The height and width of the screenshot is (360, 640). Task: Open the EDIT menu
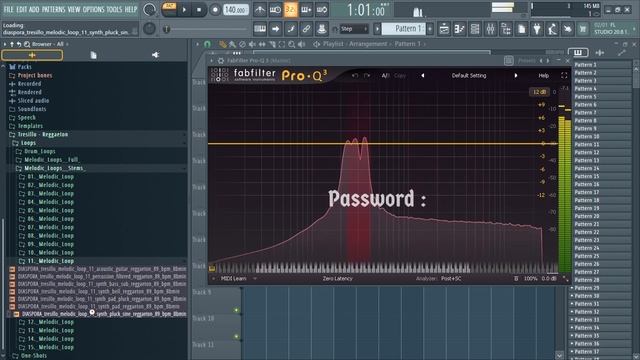click(x=22, y=9)
